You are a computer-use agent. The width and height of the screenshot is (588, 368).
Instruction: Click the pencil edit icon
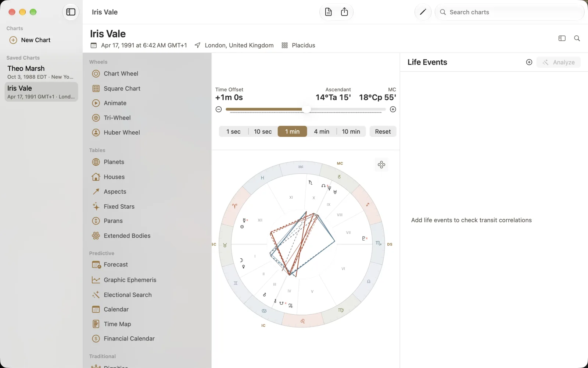click(423, 12)
